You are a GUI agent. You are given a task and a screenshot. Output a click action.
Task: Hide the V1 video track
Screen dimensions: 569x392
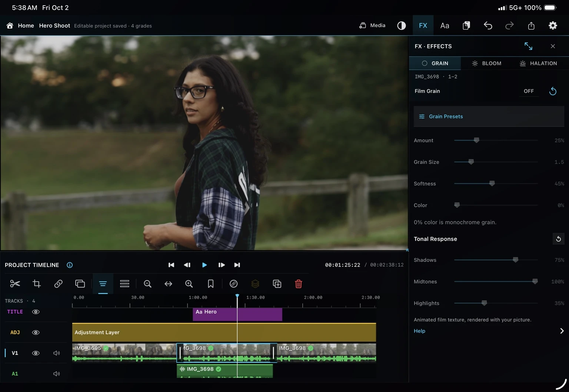coord(36,353)
